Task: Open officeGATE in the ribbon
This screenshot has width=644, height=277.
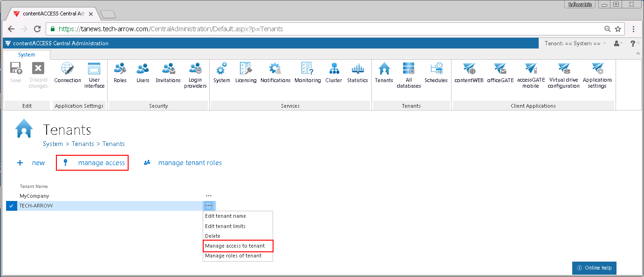Action: (x=500, y=72)
